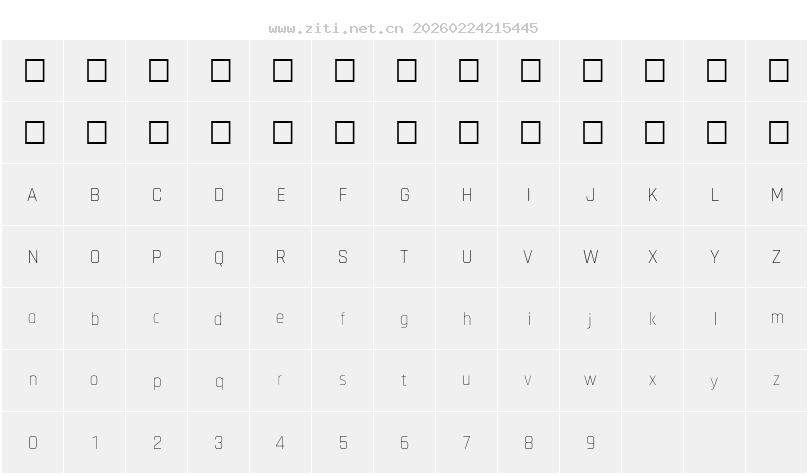Select the uppercase Q glyph
Screen dimensions: 808x476
pyautogui.click(x=219, y=257)
